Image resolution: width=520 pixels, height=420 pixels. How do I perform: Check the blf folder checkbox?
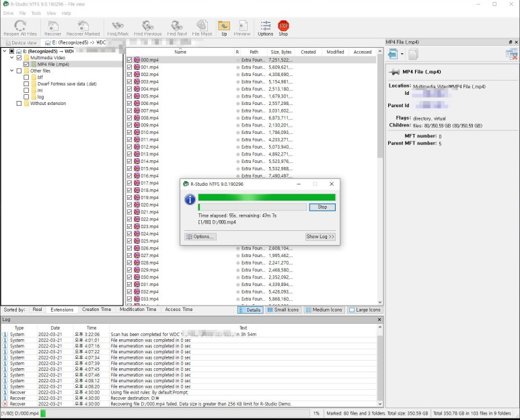pos(26,77)
